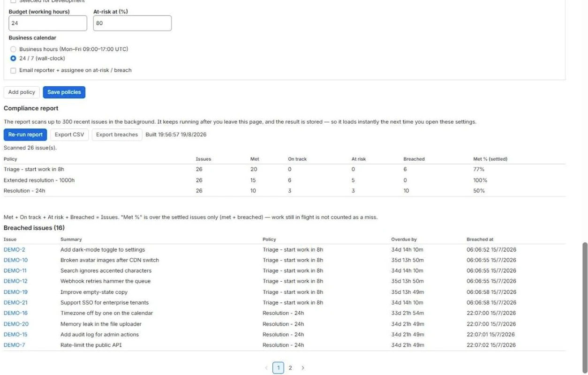This screenshot has width=588, height=375.
Task: Click 'Add dark-mode toggle to settings' summary
Action: tap(103, 250)
